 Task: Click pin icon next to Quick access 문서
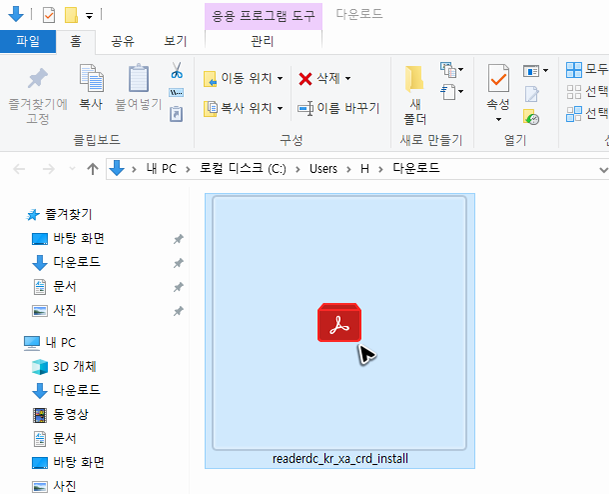pyautogui.click(x=178, y=287)
